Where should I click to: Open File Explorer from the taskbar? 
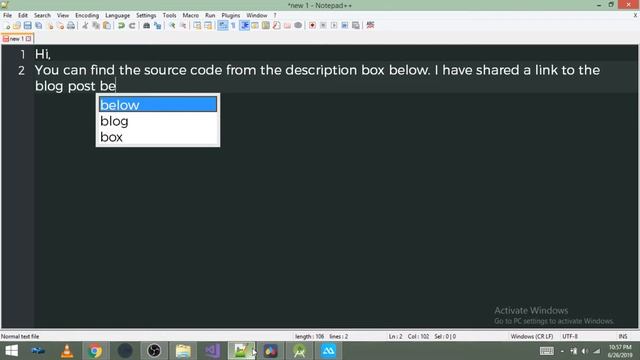click(x=183, y=351)
